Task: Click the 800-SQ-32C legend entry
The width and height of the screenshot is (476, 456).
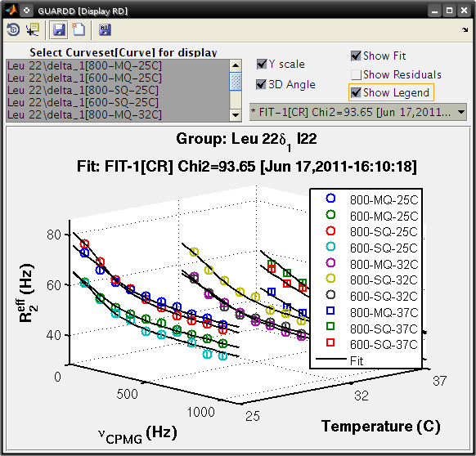Action: [x=372, y=280]
